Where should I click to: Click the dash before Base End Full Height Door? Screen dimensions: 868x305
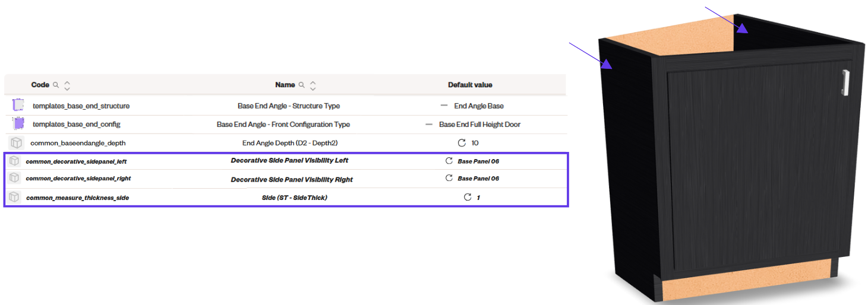(x=429, y=125)
